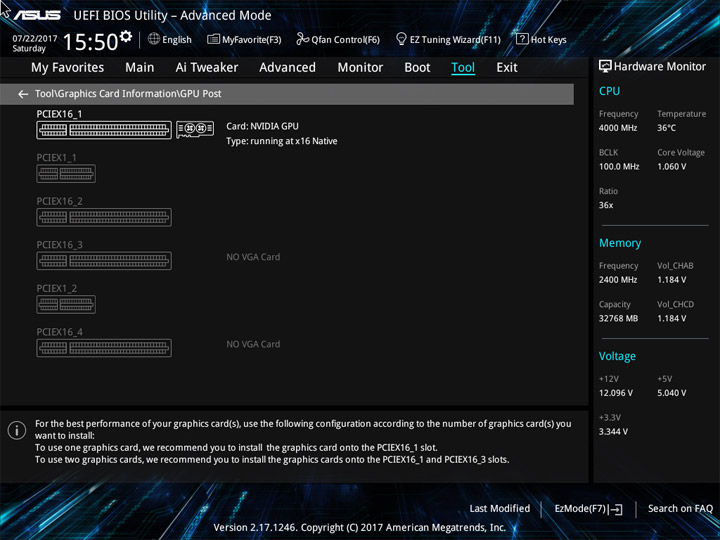Click CPU frequency value 4000 MHz
720x540 pixels.
click(x=618, y=128)
